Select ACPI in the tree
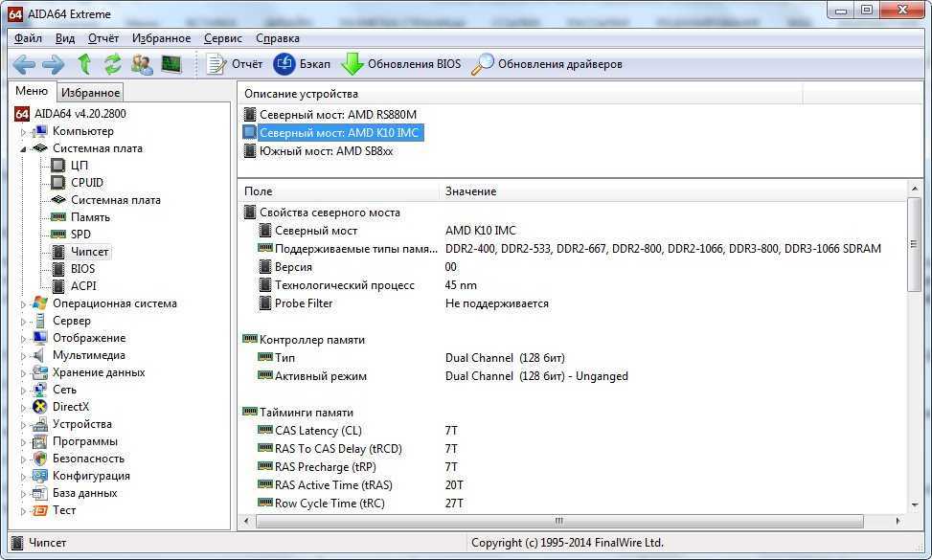The height and width of the screenshot is (560, 932). (x=83, y=285)
